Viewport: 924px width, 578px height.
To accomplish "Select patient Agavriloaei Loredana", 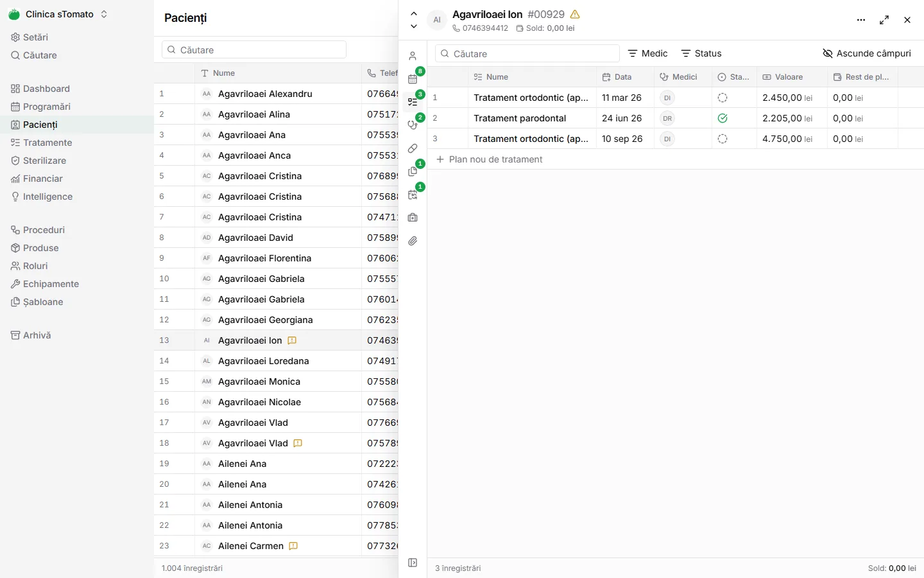I will (x=264, y=361).
